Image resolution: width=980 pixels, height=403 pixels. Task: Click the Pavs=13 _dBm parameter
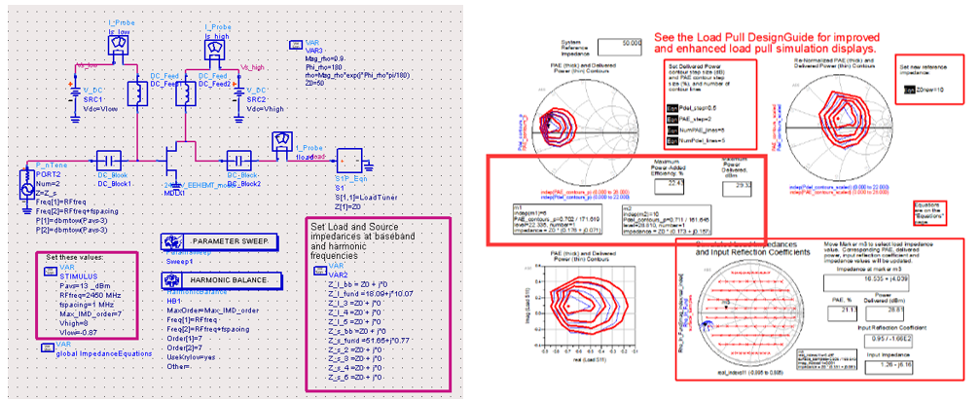[85, 285]
